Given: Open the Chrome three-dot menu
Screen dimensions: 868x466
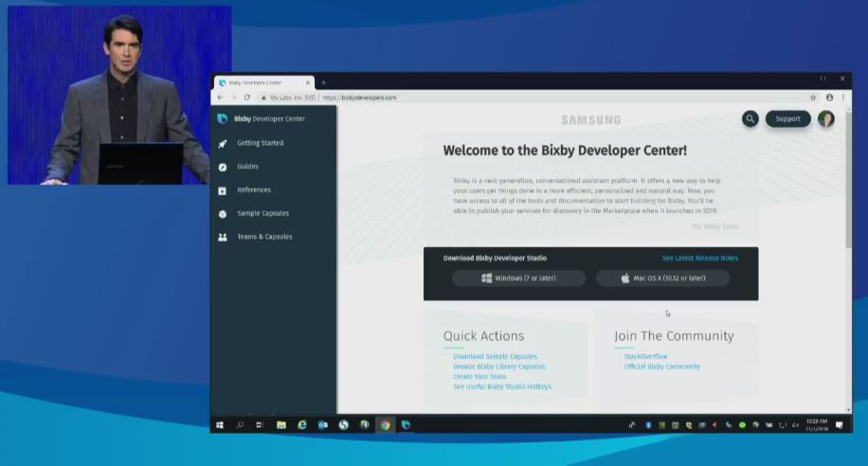Looking at the screenshot, I should (843, 98).
